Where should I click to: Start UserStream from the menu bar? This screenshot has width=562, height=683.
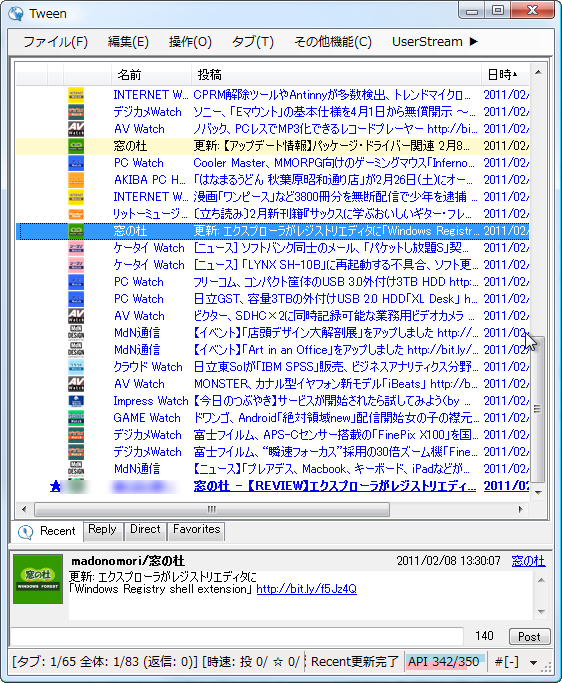click(435, 42)
